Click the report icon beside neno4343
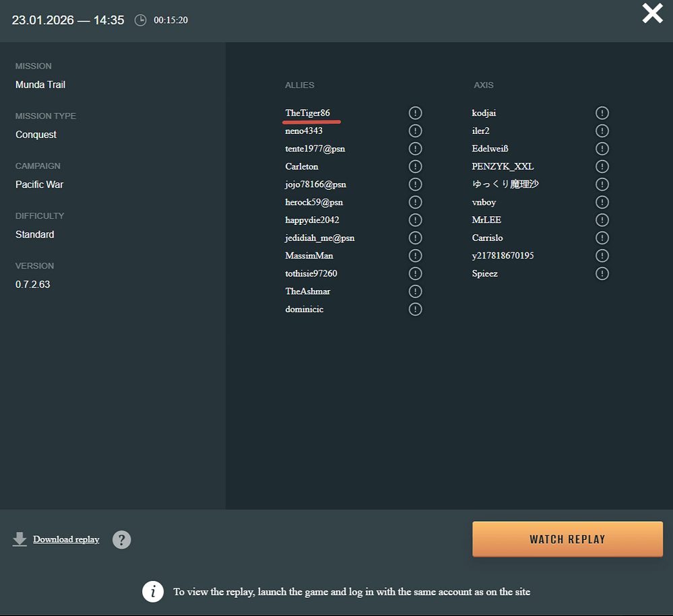 415,131
